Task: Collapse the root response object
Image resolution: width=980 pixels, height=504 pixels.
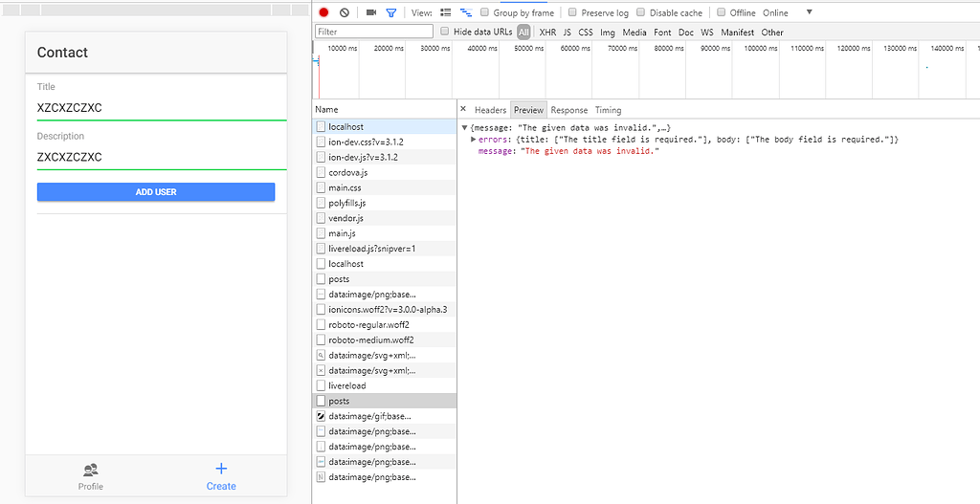Action: (x=464, y=128)
